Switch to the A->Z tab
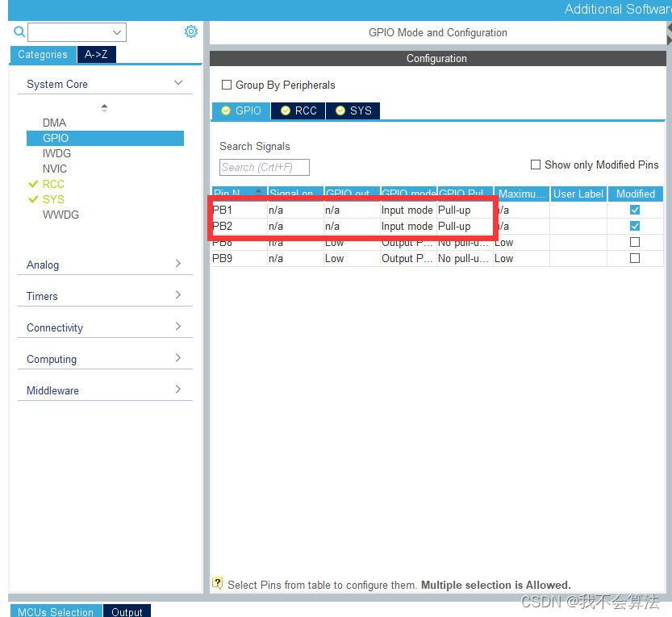 (x=97, y=54)
